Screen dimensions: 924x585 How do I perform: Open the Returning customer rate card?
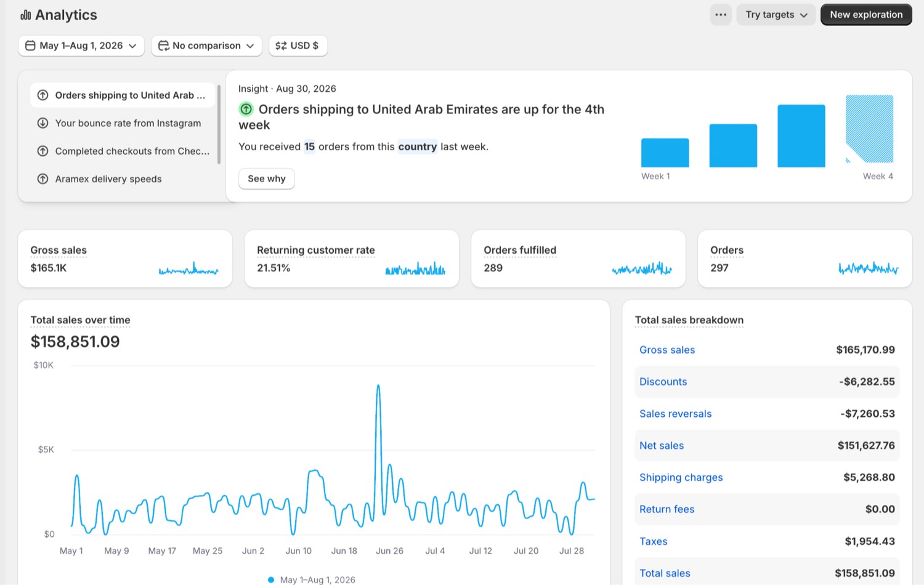click(352, 259)
